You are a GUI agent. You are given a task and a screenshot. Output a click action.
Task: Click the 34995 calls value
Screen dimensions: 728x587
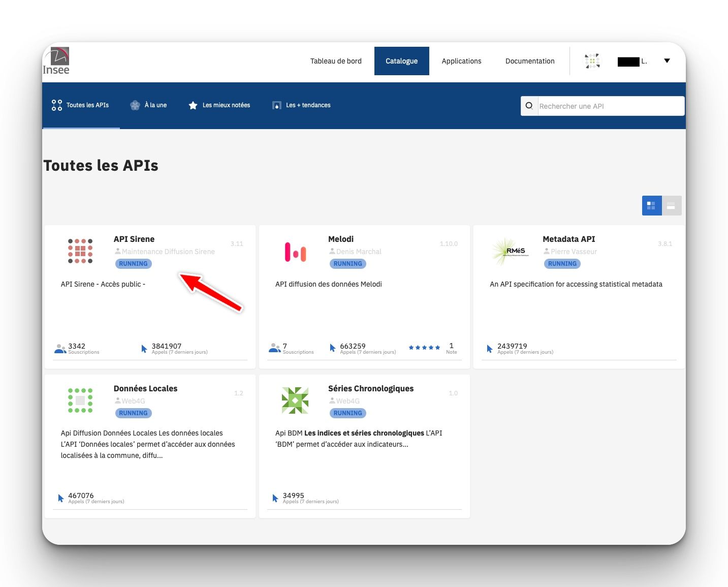click(293, 496)
